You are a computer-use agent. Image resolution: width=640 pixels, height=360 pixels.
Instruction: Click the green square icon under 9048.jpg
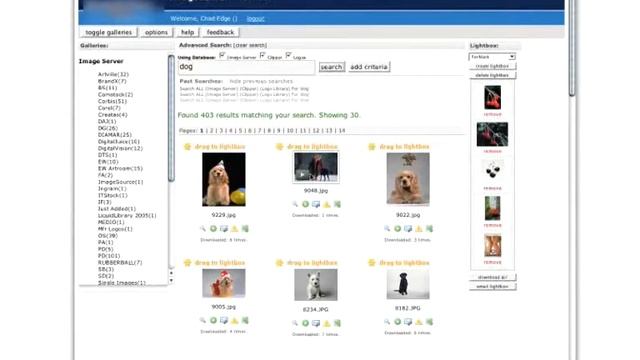pos(337,204)
